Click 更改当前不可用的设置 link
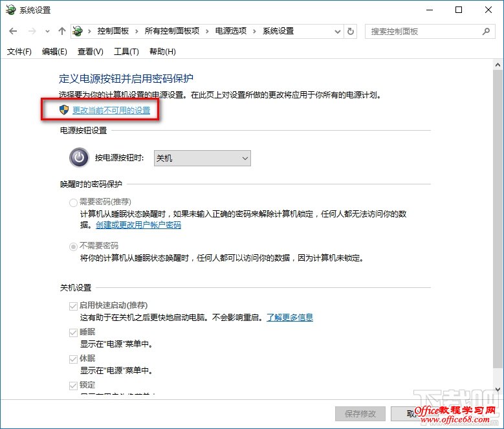The width and height of the screenshot is (504, 429). tap(111, 110)
